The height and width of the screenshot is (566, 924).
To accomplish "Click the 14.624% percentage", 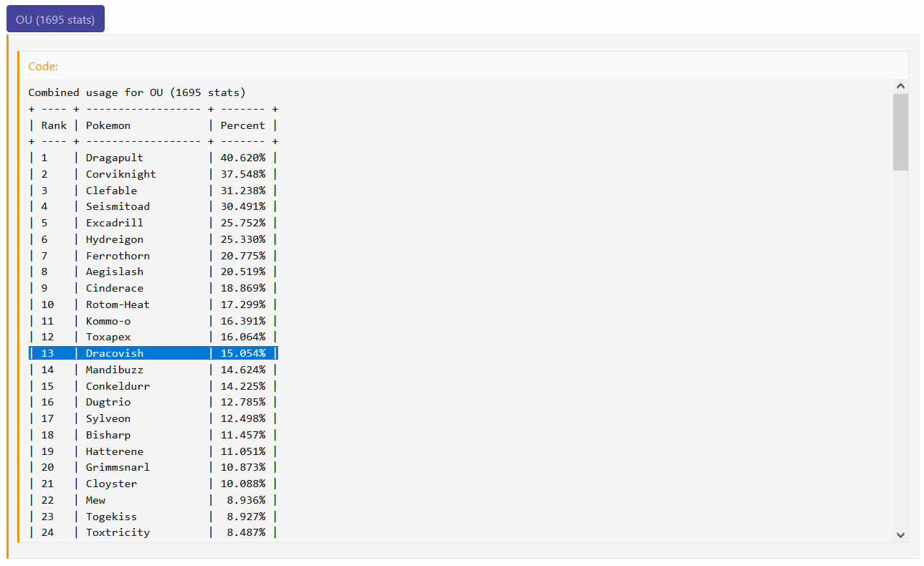I will [243, 370].
